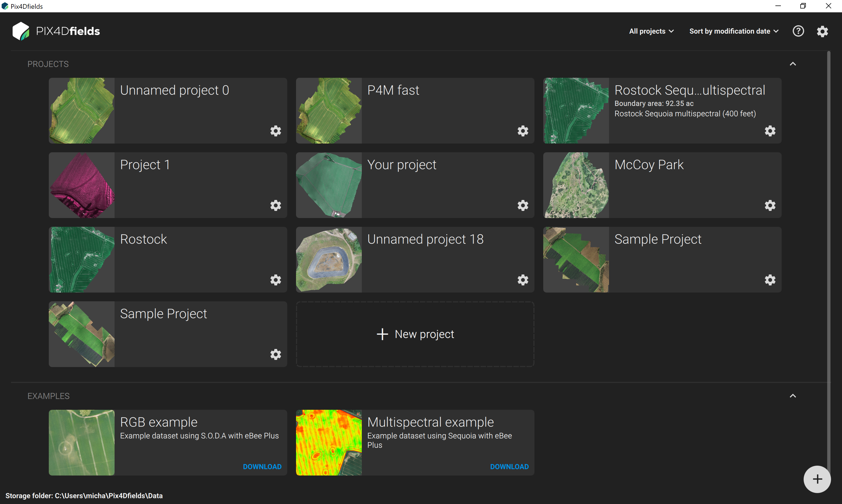Open the All projects filter dropdown

tap(651, 31)
